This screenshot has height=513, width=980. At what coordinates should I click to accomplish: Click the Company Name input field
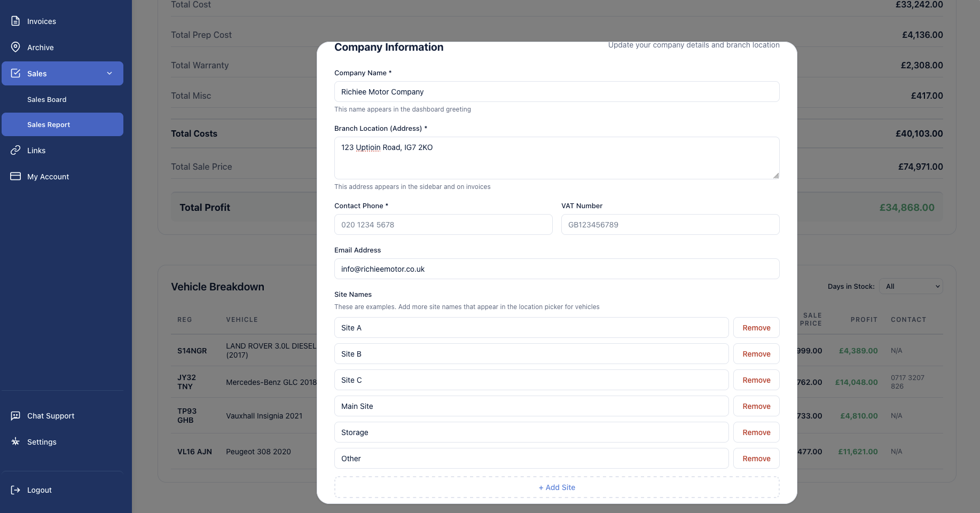click(x=556, y=91)
